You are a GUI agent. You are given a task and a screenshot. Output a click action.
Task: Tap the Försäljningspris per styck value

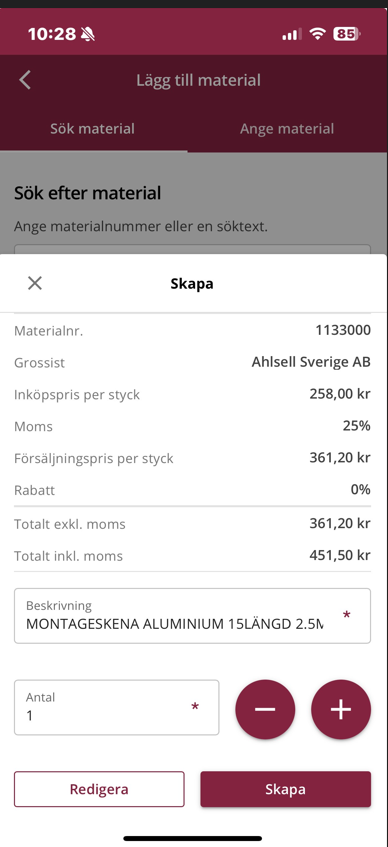(340, 458)
